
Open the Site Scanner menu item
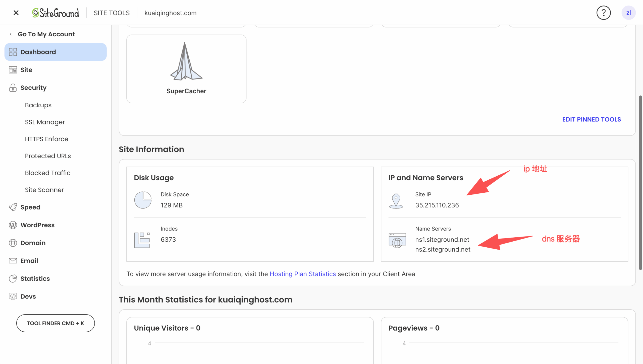point(44,190)
